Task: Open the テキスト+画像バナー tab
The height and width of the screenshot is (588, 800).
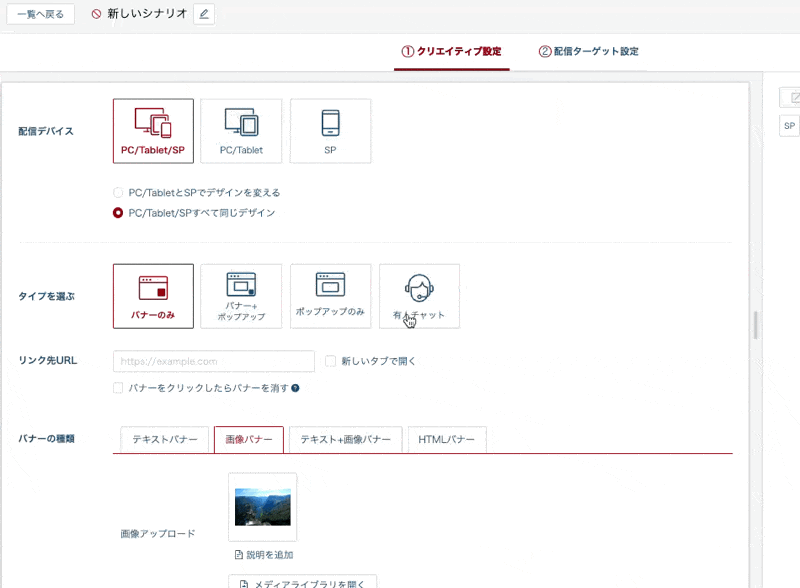Action: (x=346, y=440)
